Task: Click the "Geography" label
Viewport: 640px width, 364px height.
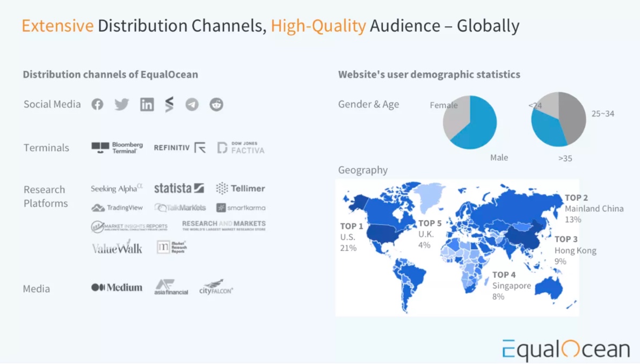Action: [x=363, y=170]
